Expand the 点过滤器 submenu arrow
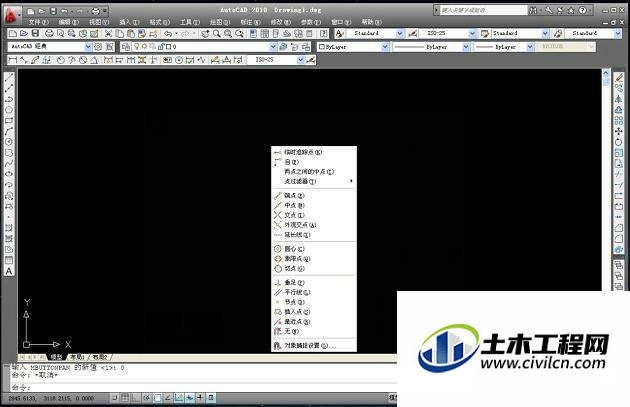 (x=351, y=181)
